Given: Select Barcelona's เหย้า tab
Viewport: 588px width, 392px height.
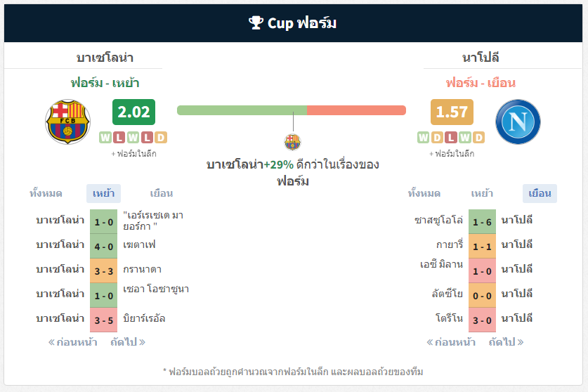Looking at the screenshot, I should click(x=103, y=194).
